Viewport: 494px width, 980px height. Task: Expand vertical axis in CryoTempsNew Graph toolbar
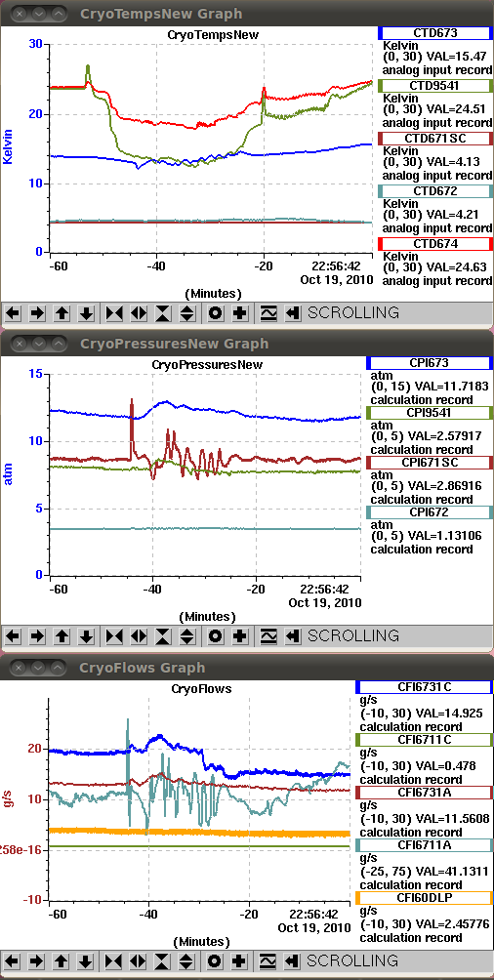[x=187, y=312]
